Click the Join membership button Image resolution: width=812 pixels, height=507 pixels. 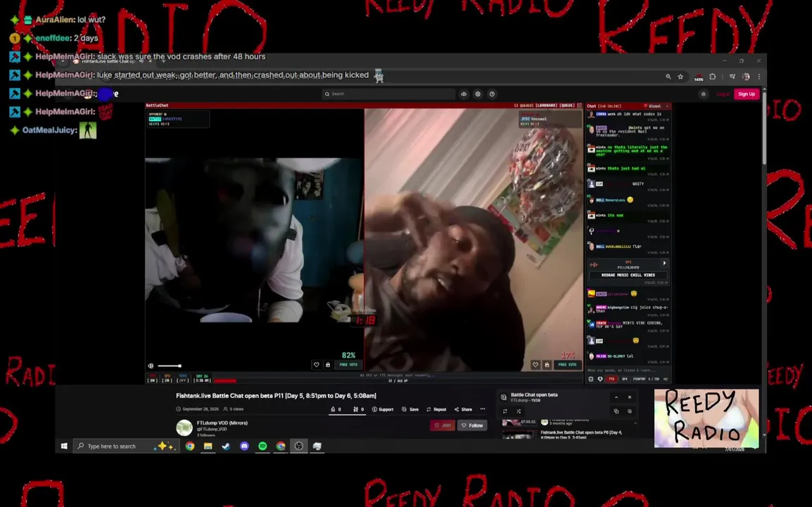click(x=443, y=425)
